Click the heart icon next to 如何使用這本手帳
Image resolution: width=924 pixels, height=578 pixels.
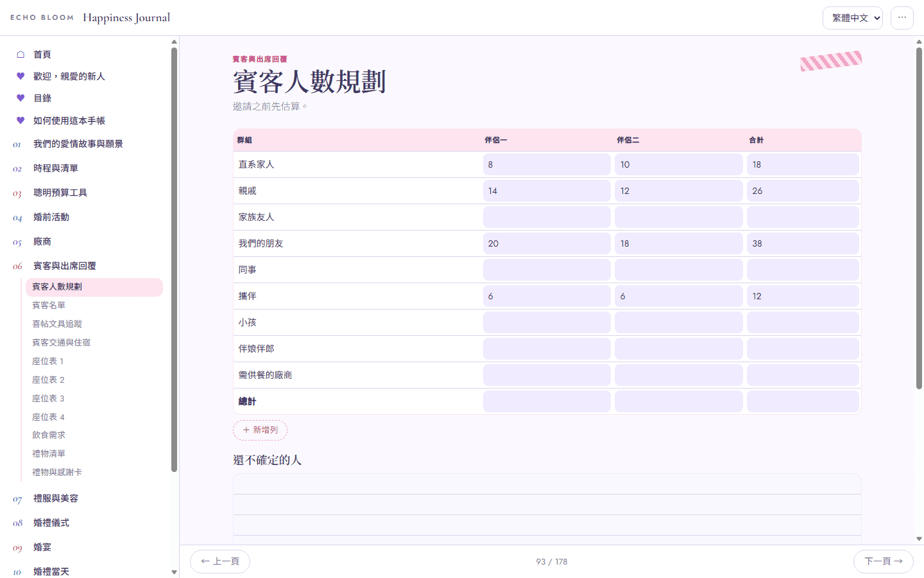(21, 121)
